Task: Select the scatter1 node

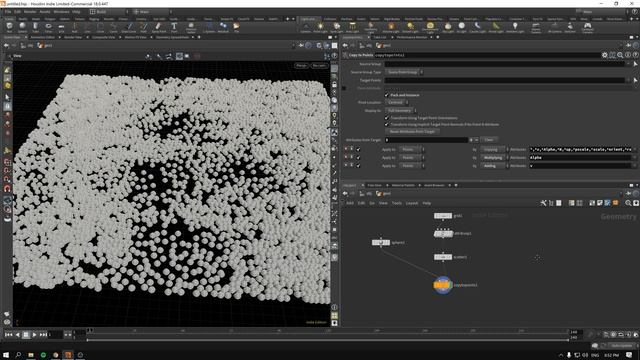Action: tap(443, 257)
